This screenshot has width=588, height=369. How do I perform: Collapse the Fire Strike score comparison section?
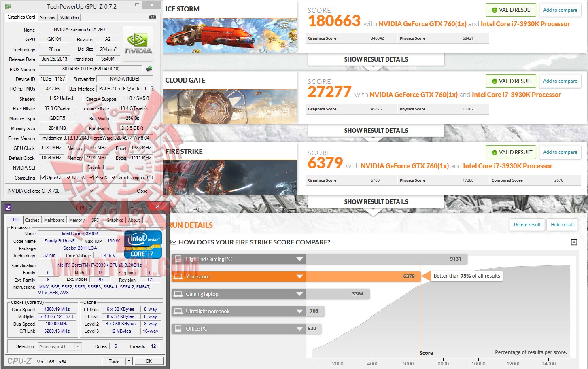pos(574,242)
